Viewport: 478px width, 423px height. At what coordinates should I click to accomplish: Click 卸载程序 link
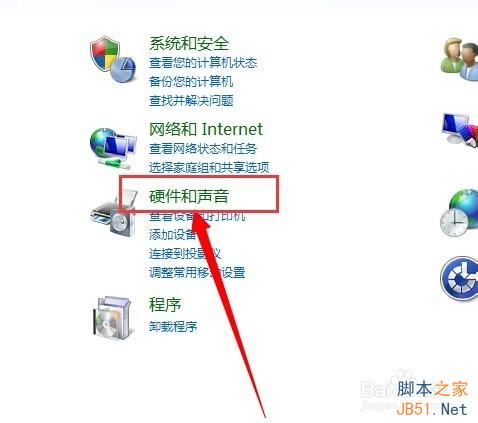point(173,327)
